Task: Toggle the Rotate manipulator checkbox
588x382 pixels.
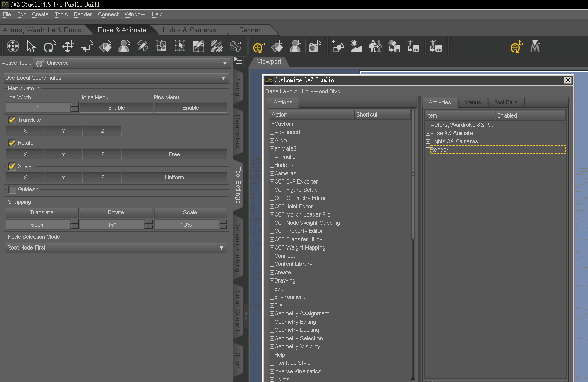Action: (x=12, y=143)
